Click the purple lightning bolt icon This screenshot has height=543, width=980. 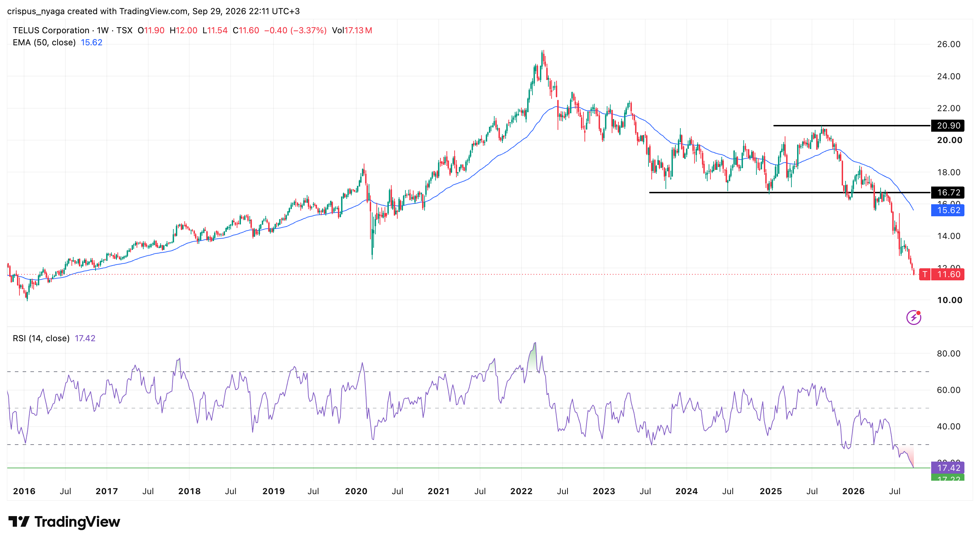coord(913,318)
